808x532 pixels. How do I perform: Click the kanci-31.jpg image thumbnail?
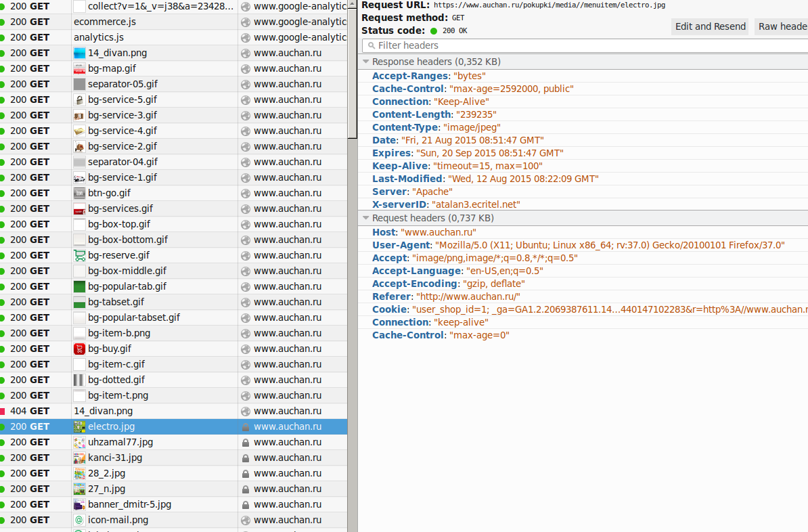(x=79, y=458)
